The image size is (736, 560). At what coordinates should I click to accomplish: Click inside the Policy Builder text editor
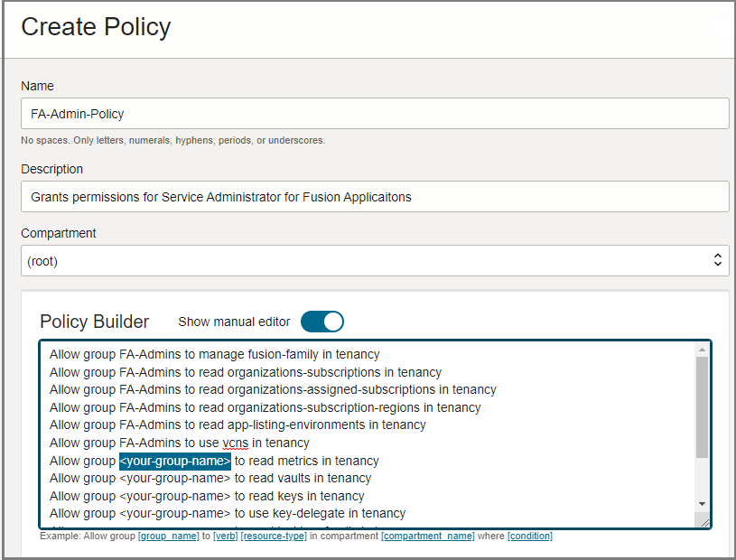(x=361, y=425)
